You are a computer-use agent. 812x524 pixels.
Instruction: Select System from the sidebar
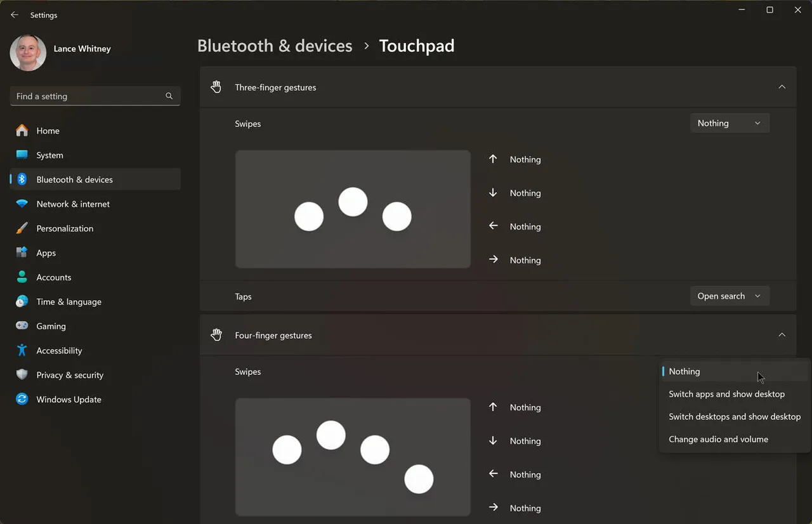49,155
